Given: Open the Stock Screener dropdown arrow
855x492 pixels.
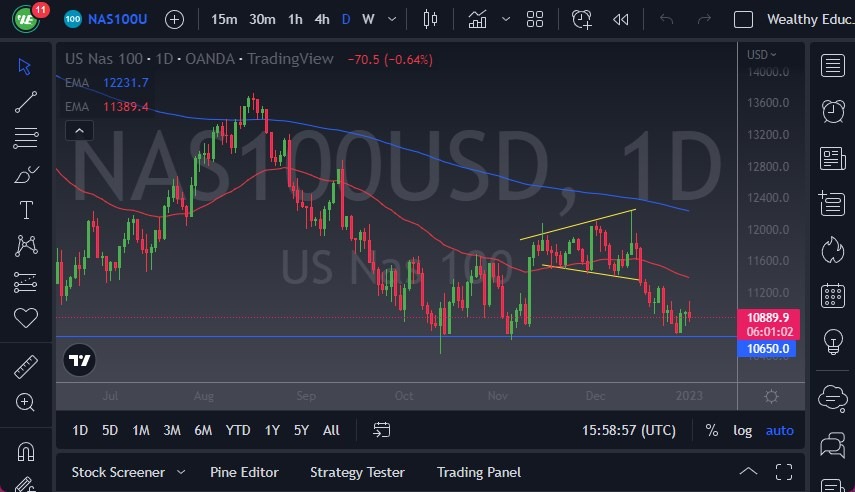Looking at the screenshot, I should 181,472.
